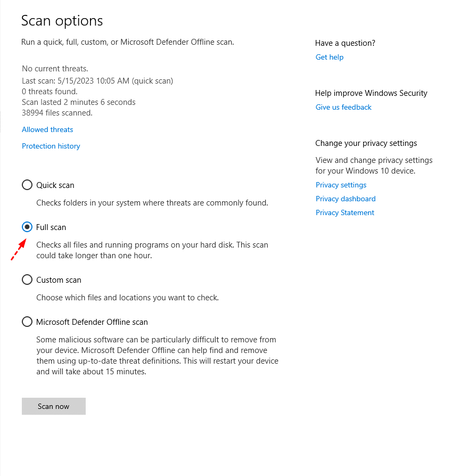This screenshot has width=468, height=476.
Task: Click the Get help link
Action: tap(329, 57)
